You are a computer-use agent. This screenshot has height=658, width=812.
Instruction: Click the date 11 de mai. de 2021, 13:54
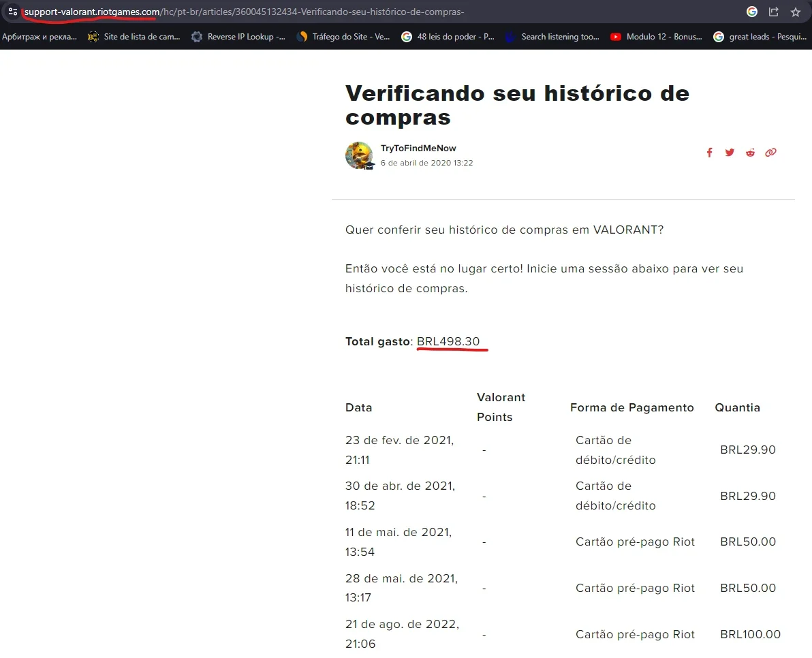[399, 542]
